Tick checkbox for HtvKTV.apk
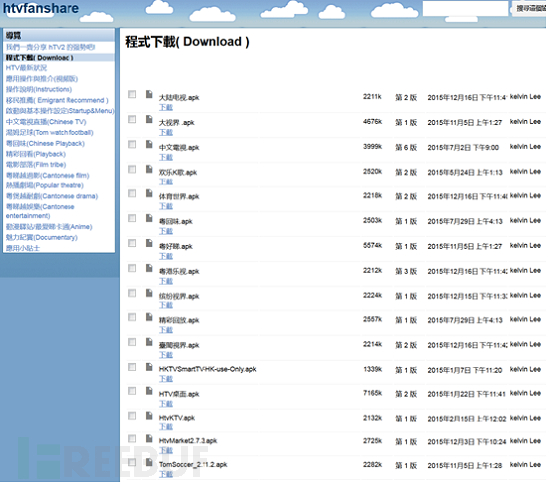Viewport: 550px width, 486px height. (132, 416)
